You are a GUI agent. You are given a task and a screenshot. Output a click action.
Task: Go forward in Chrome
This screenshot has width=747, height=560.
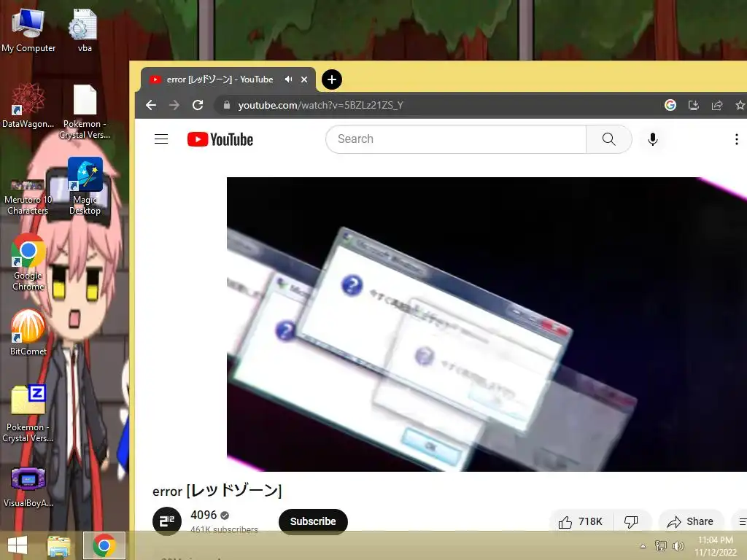[174, 105]
